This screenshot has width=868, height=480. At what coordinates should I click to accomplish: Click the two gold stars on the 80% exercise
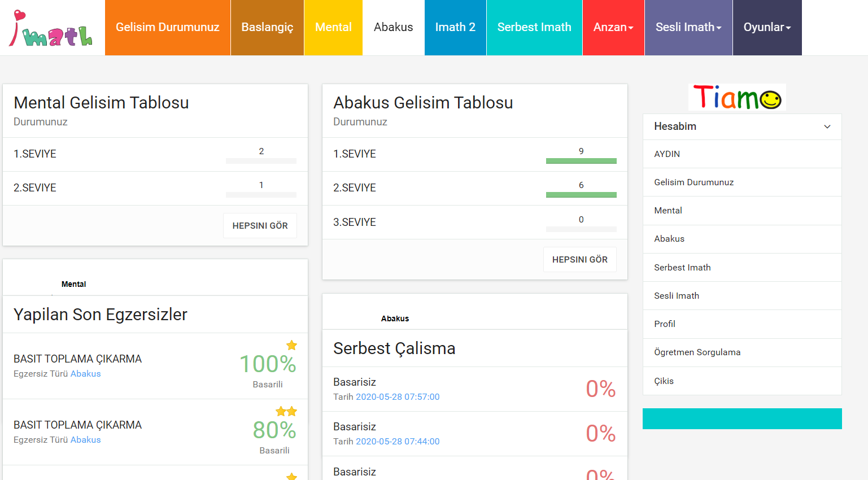pyautogui.click(x=286, y=411)
